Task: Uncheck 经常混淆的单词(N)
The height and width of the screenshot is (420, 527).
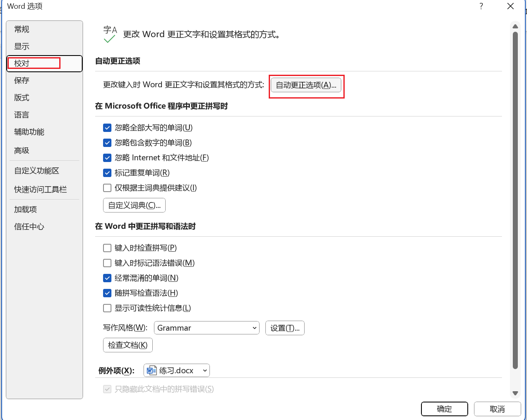Action: click(x=107, y=278)
